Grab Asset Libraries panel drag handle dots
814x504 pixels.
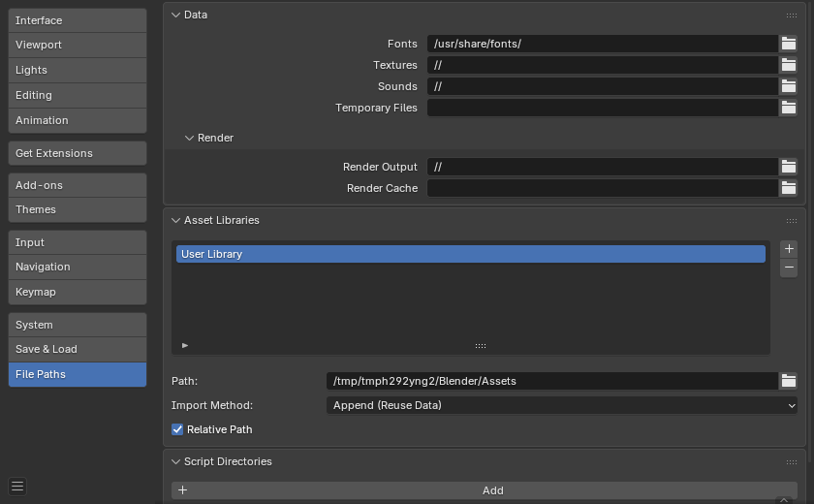pos(791,221)
